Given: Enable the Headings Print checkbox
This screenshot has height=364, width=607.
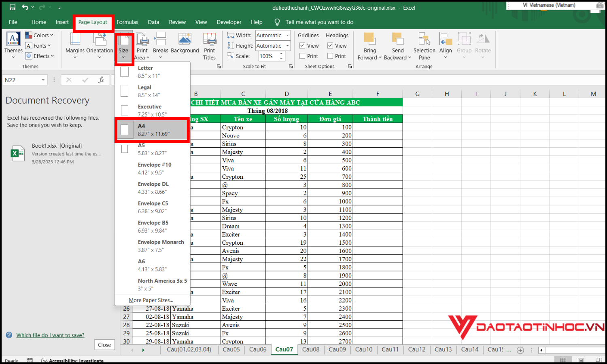Looking at the screenshot, I should [x=330, y=56].
